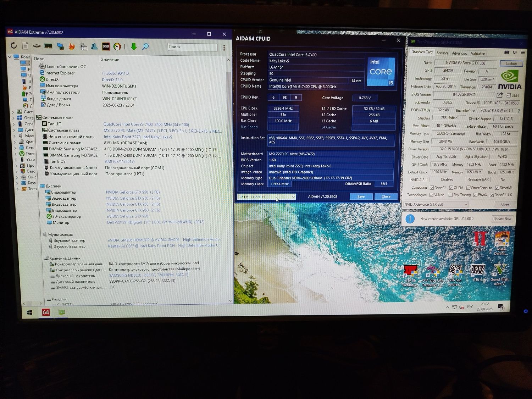The image size is (532, 399).
Task: Open the GPU-Z hamburger menu
Action: tap(523, 52)
